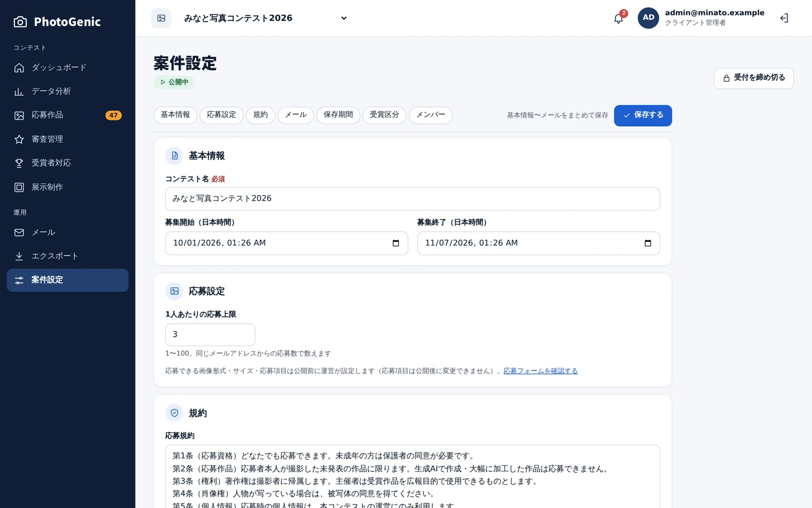Image resolution: width=812 pixels, height=508 pixels.
Task: Click 受付を締め切る button
Action: [x=754, y=78]
